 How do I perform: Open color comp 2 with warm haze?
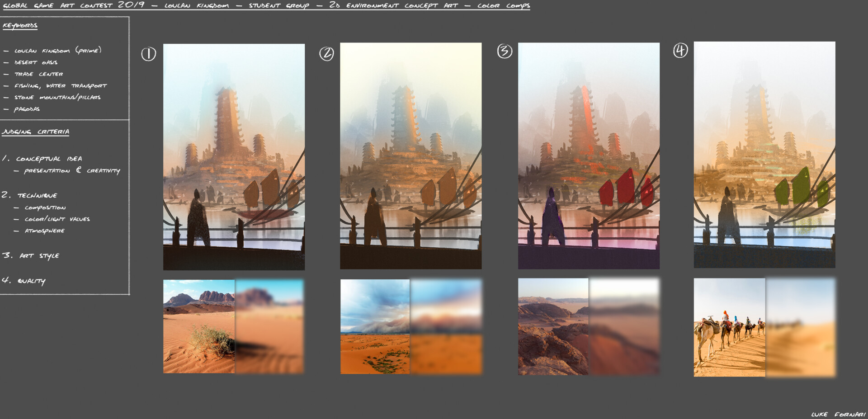pyautogui.click(x=411, y=156)
